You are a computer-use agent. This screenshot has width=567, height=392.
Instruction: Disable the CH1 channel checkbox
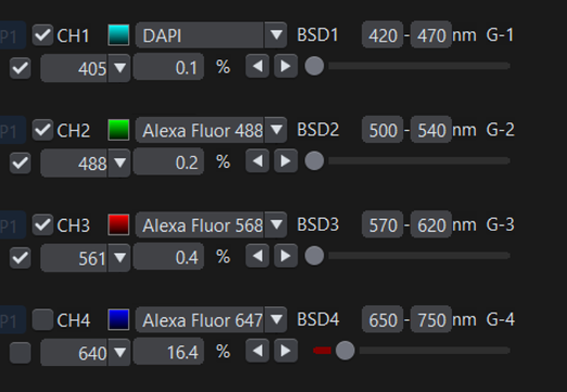[43, 35]
